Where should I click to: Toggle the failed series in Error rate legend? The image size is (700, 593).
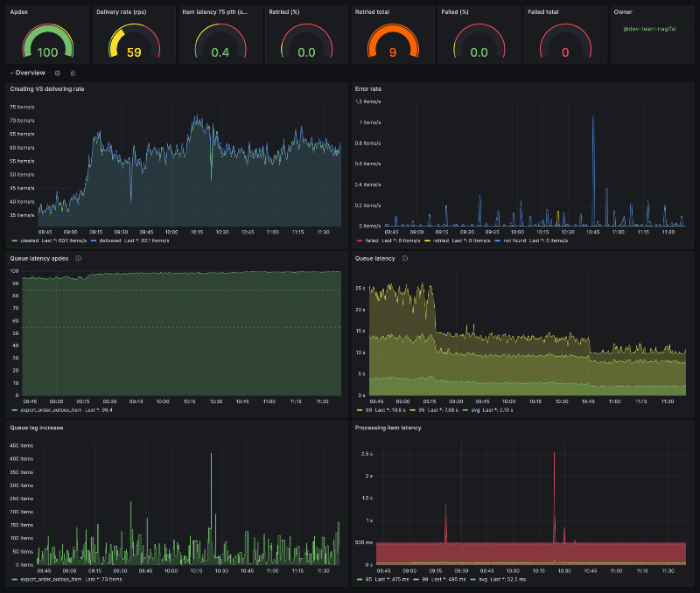(372, 241)
